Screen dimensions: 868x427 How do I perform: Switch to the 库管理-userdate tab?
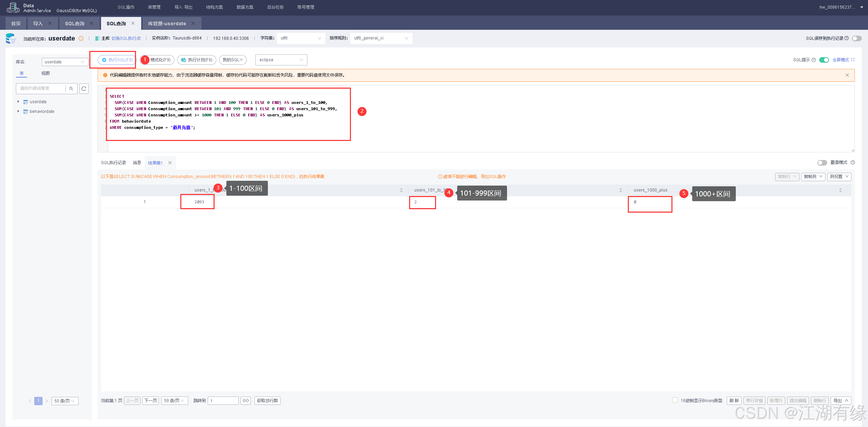click(x=167, y=24)
